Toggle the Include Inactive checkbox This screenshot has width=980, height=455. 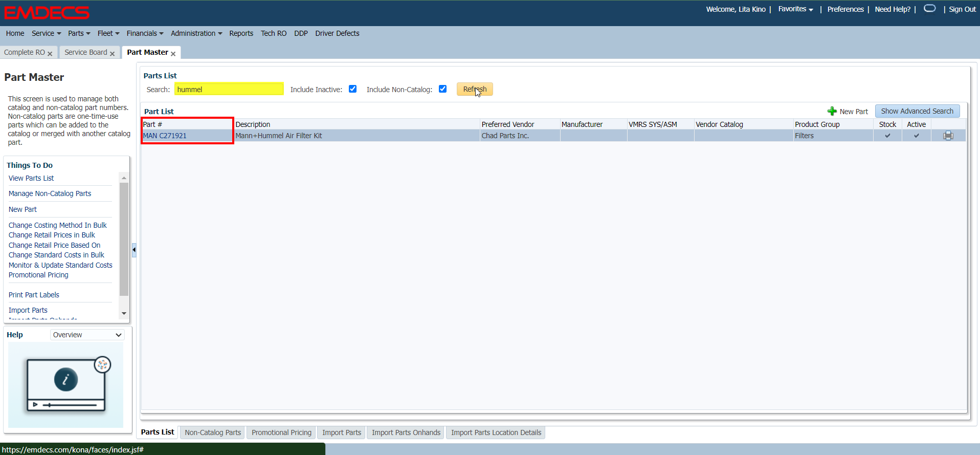(x=352, y=89)
